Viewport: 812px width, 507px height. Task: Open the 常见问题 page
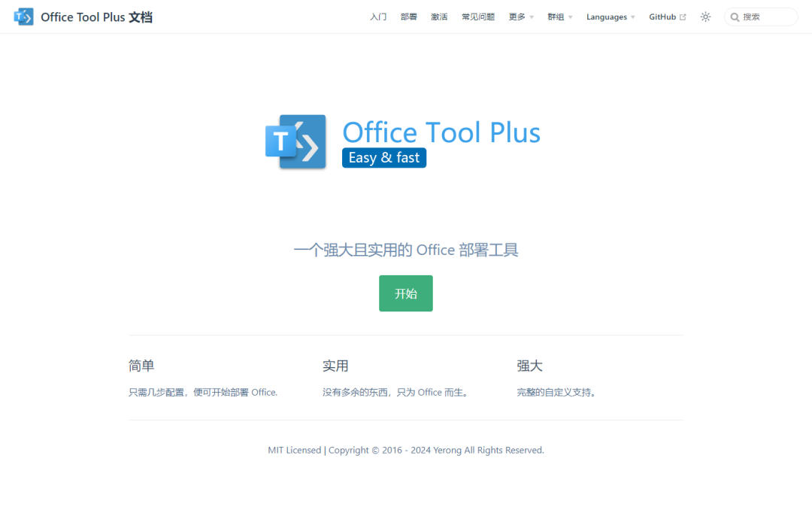[x=478, y=17]
